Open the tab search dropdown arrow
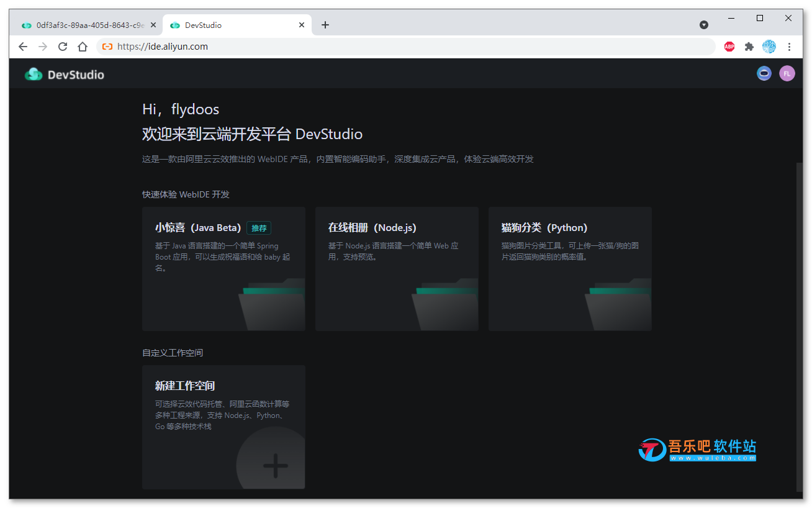 tap(704, 25)
